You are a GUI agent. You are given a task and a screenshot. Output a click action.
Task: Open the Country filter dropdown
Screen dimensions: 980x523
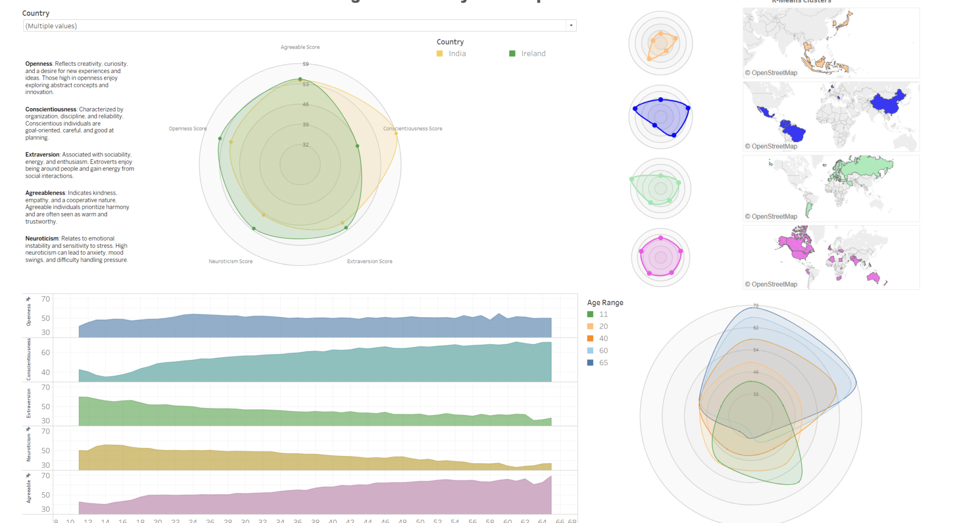[570, 25]
